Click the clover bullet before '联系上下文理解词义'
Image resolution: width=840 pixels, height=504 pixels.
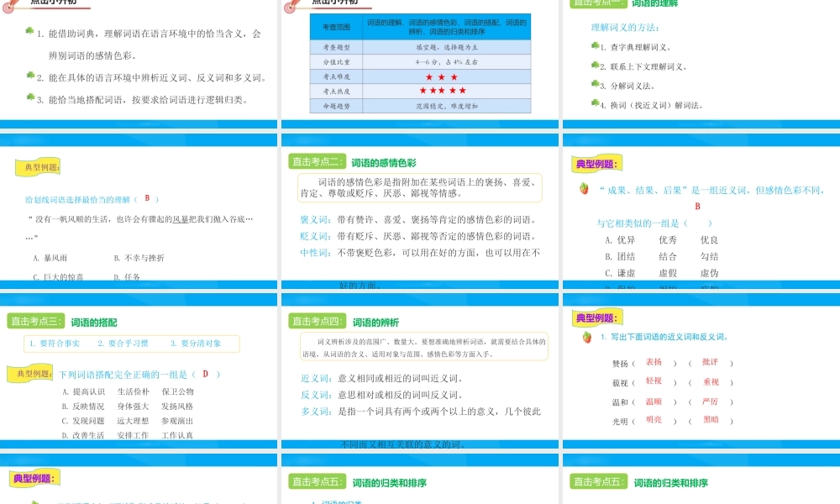pos(595,66)
